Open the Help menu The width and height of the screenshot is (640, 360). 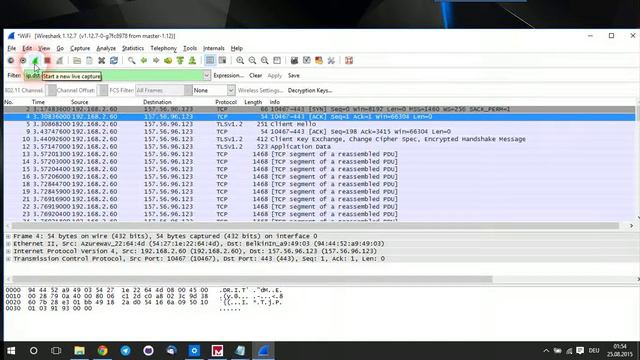(237, 48)
